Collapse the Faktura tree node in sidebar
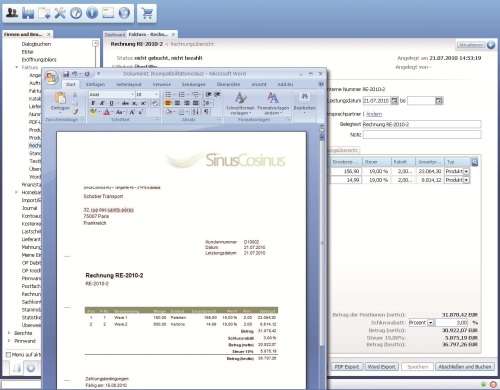Image resolution: width=500 pixels, height=390 pixels. tap(17, 67)
